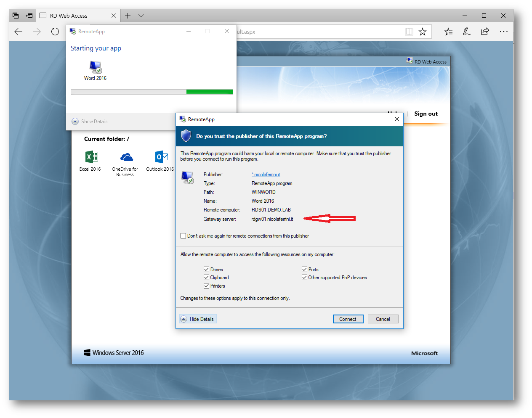Add page to favorites star
The height and width of the screenshot is (418, 532).
pos(423,32)
